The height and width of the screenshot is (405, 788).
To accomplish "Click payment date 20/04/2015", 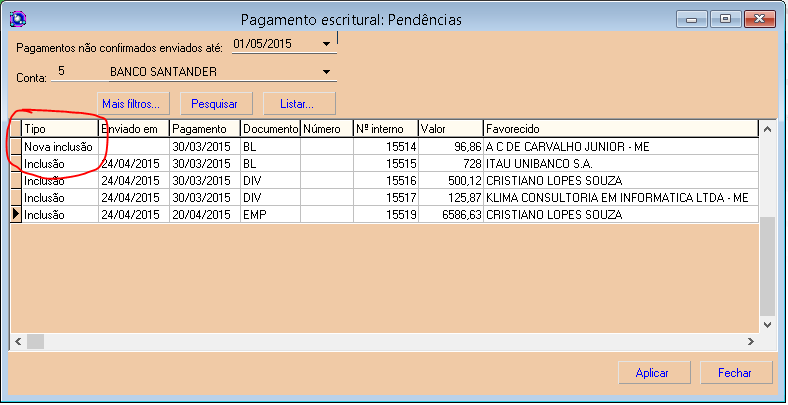I will coord(205,215).
